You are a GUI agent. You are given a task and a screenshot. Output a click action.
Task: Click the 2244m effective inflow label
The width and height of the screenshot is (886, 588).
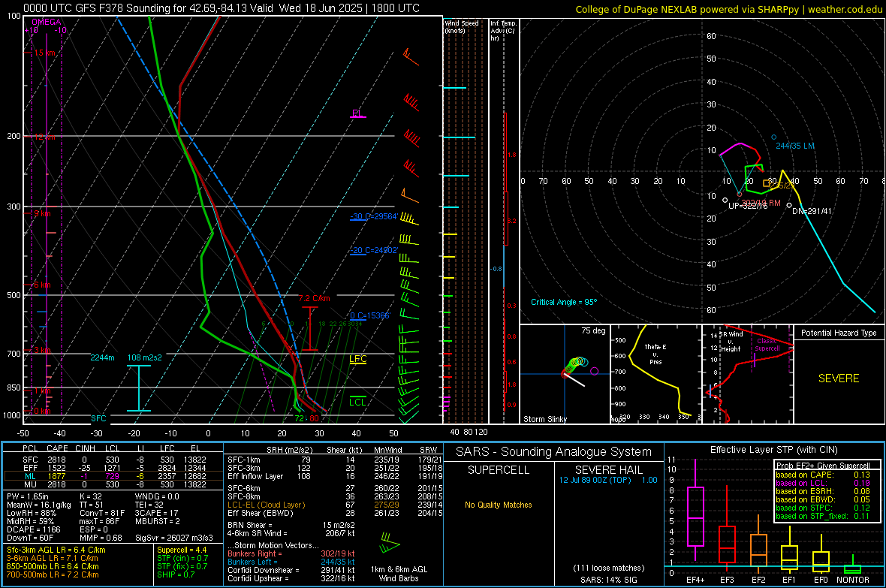(x=102, y=357)
